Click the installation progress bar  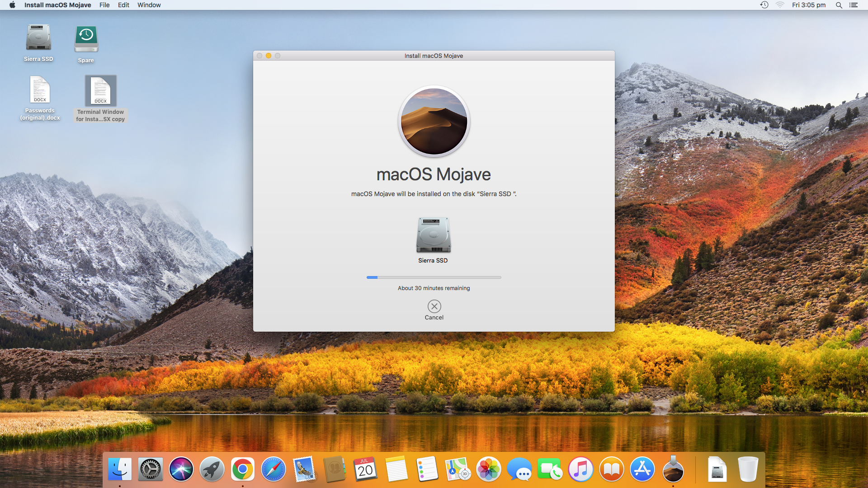click(x=434, y=277)
